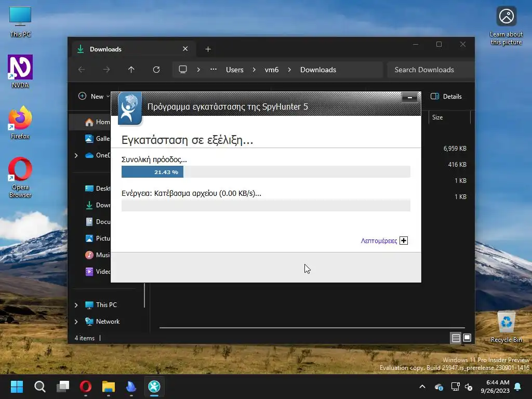Select the Downloads Explorer tab
This screenshot has height=399, width=532.
(132, 49)
